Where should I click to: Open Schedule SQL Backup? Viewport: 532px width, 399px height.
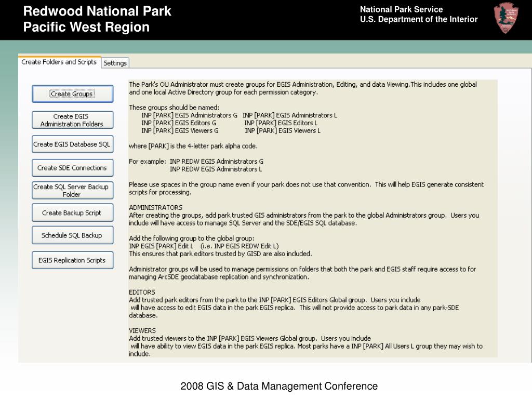coord(72,235)
